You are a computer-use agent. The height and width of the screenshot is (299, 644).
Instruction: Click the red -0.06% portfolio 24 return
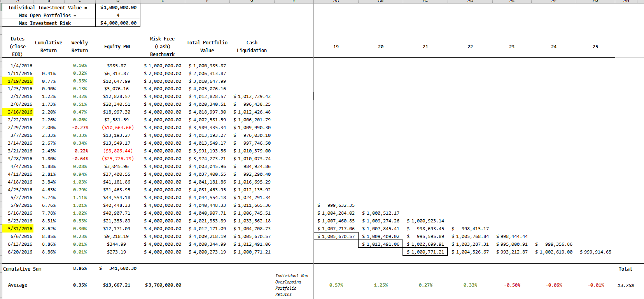point(554,285)
